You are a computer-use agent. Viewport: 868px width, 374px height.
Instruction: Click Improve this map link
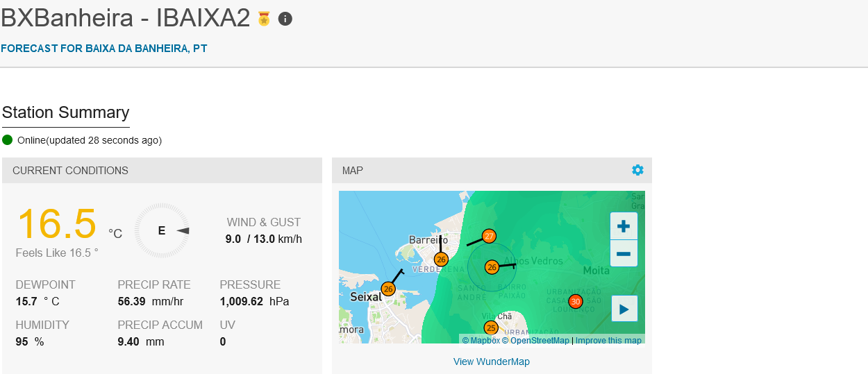pyautogui.click(x=608, y=340)
